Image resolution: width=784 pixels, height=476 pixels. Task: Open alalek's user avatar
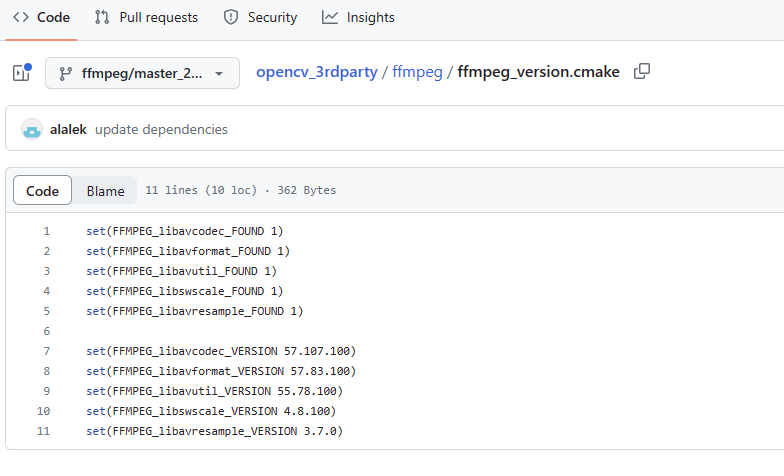pyautogui.click(x=32, y=129)
